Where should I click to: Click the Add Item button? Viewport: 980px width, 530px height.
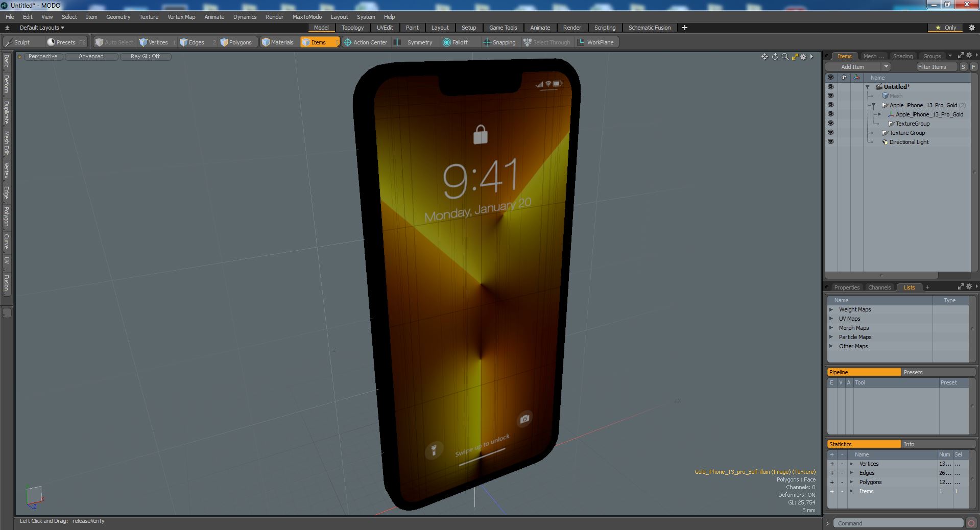[x=852, y=67]
